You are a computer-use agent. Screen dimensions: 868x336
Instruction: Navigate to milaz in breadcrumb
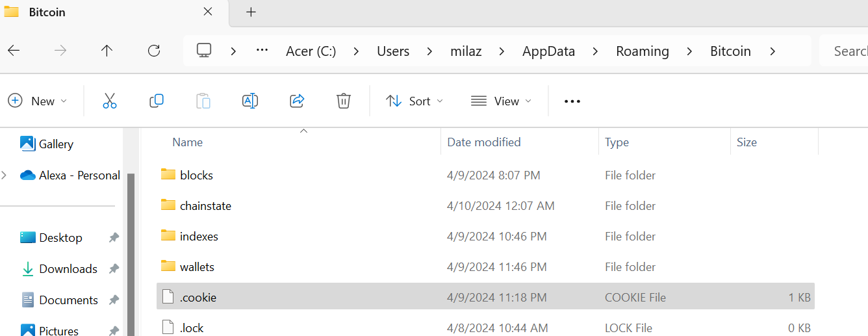click(466, 51)
